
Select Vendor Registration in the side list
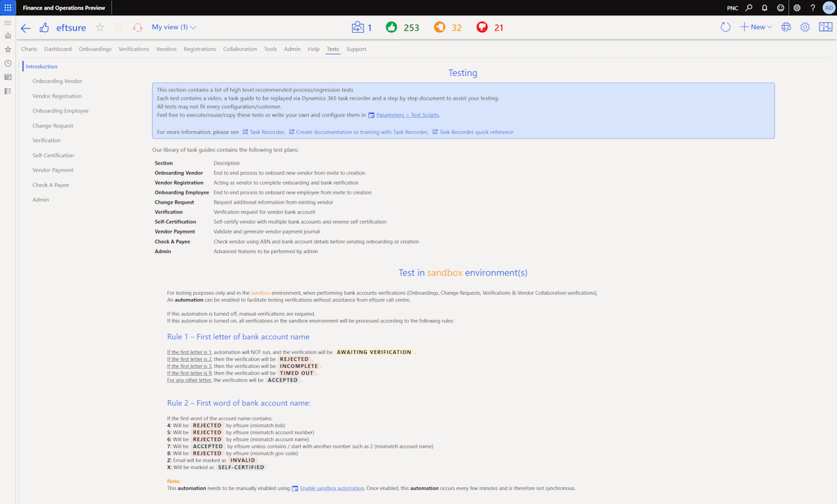[57, 96]
